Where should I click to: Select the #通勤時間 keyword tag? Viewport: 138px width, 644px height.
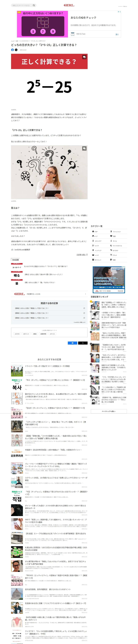tap(43, 334)
